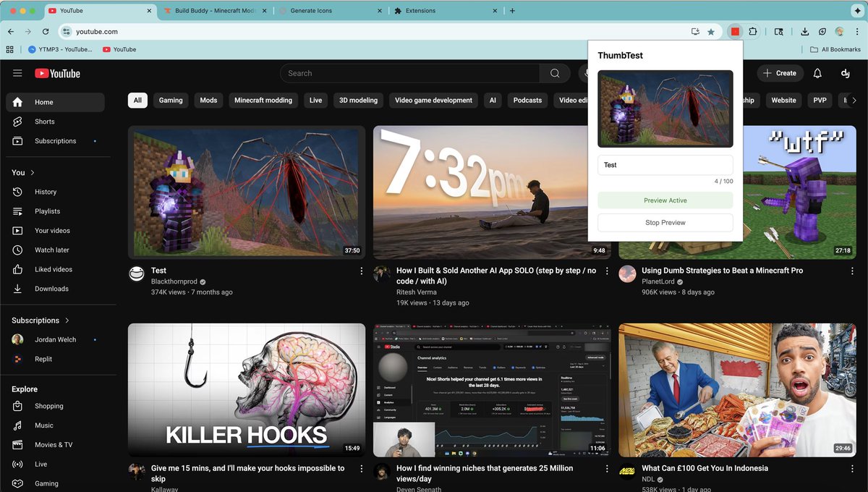Open the account avatar menu on YouTube

click(x=845, y=73)
